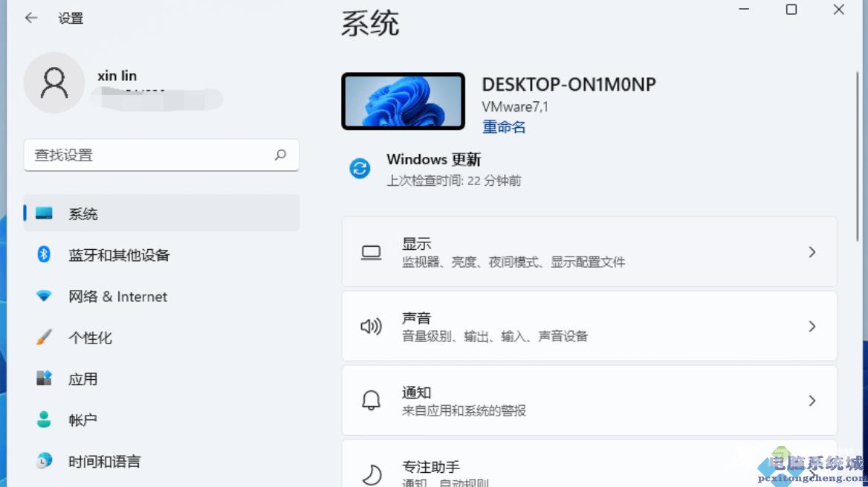Open the 通知 settings card
868x487 pixels.
(589, 400)
